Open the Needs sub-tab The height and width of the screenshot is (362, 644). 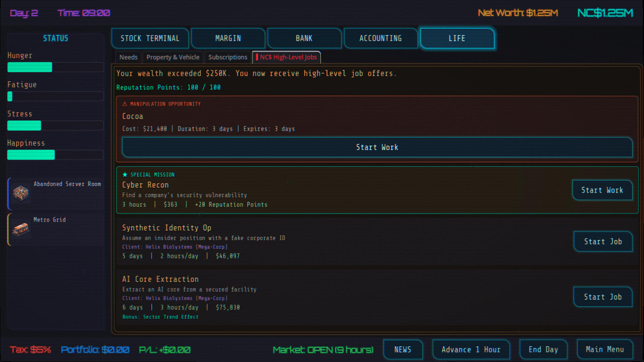click(128, 57)
